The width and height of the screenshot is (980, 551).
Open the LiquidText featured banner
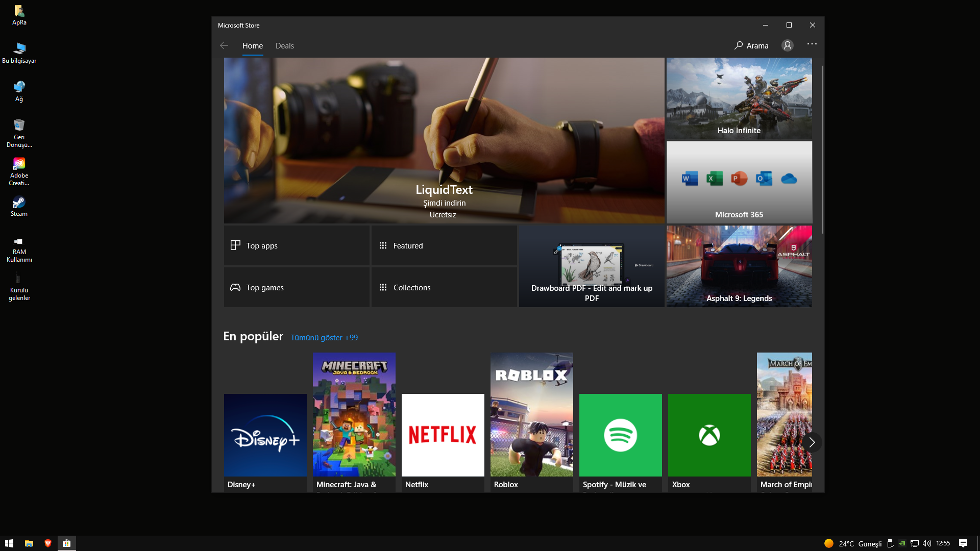tap(444, 140)
